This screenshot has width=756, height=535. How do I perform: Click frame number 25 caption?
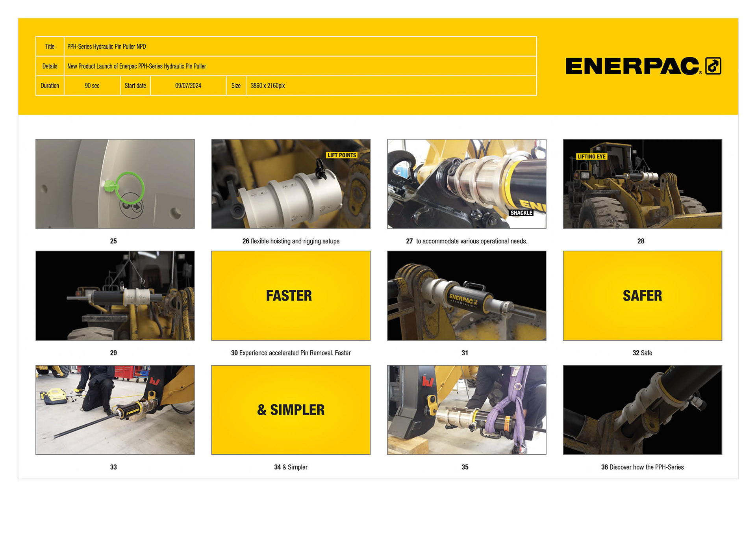(113, 241)
